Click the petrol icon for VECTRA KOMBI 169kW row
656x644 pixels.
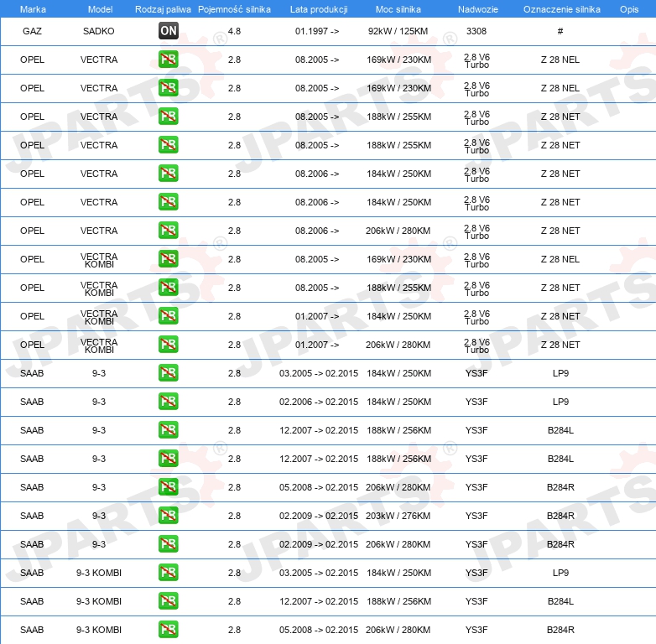[x=168, y=259]
